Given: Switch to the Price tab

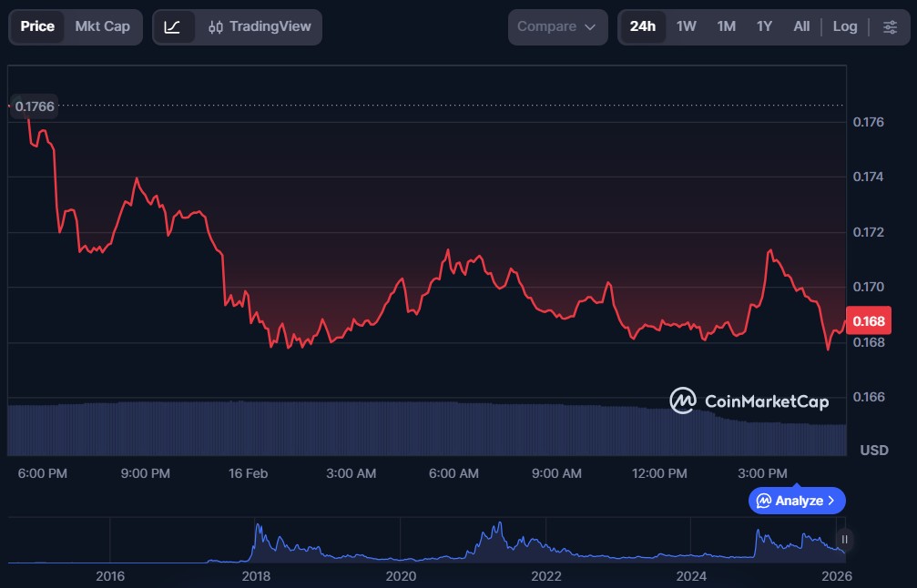Looking at the screenshot, I should tap(37, 26).
